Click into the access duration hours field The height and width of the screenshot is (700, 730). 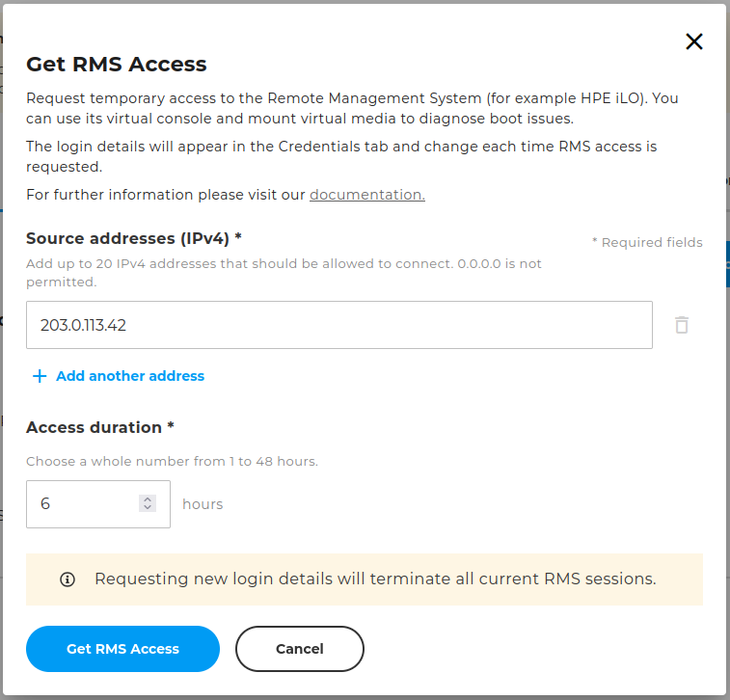98,504
